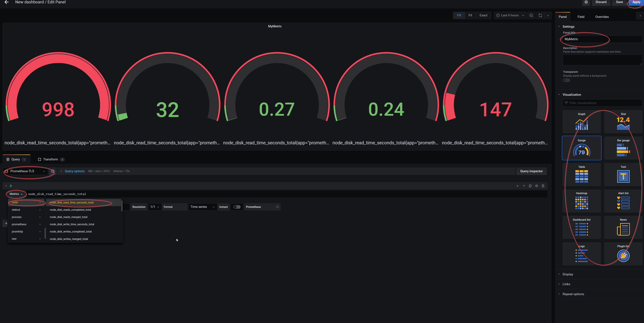Toggle the Instant query switch

(x=237, y=207)
